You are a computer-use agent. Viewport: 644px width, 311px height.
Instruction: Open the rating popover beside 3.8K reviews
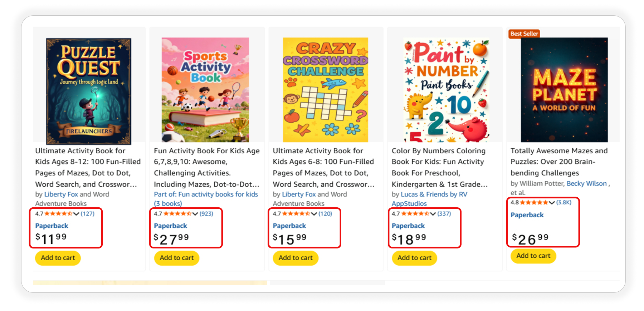(x=552, y=203)
